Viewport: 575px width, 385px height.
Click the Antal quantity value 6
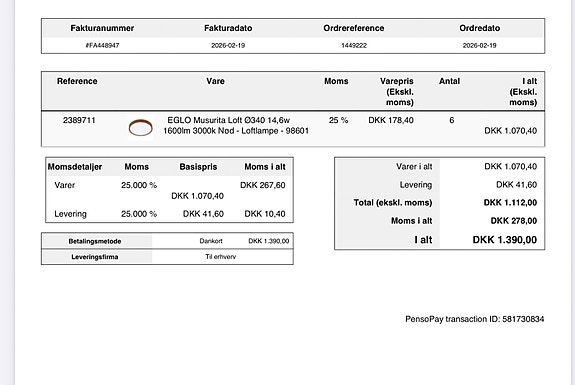coord(451,120)
